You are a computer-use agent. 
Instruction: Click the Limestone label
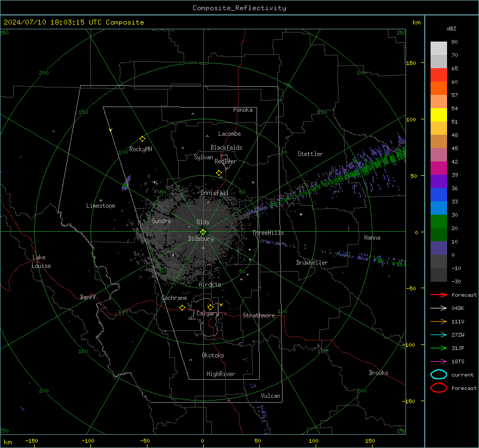(101, 206)
